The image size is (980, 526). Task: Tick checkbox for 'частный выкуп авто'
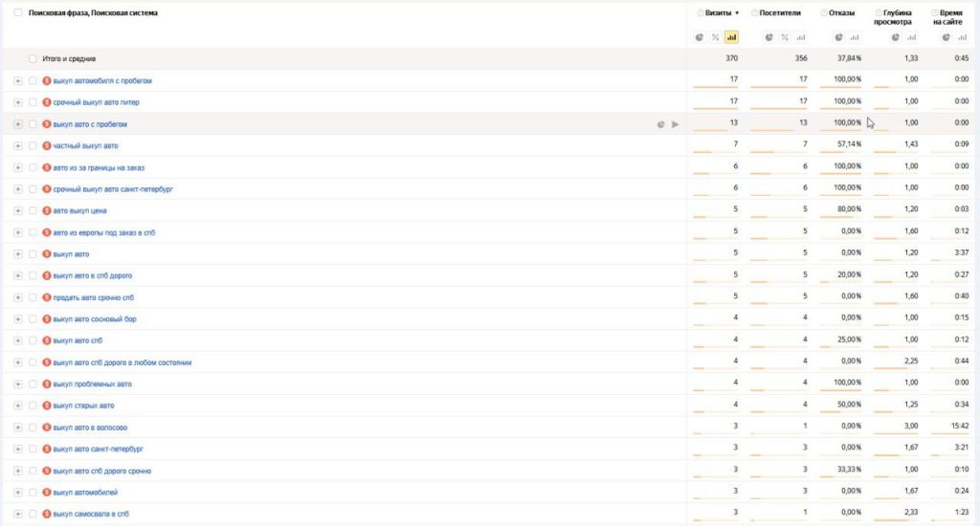tap(33, 145)
